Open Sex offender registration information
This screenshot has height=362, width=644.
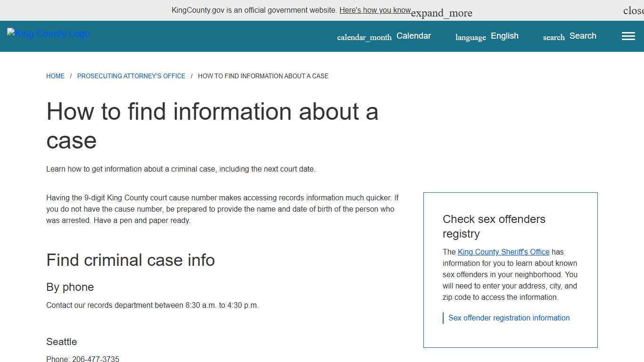tap(509, 318)
